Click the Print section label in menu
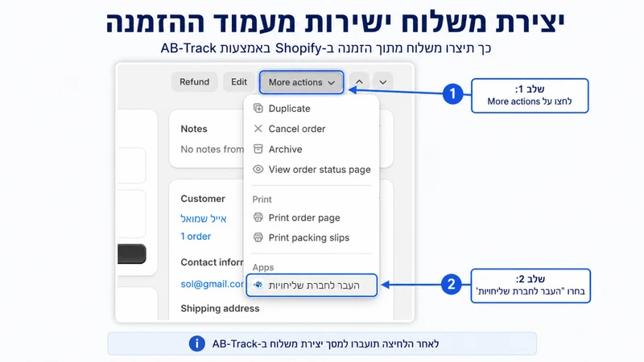Screen dimensions: 644x362 click(x=262, y=199)
